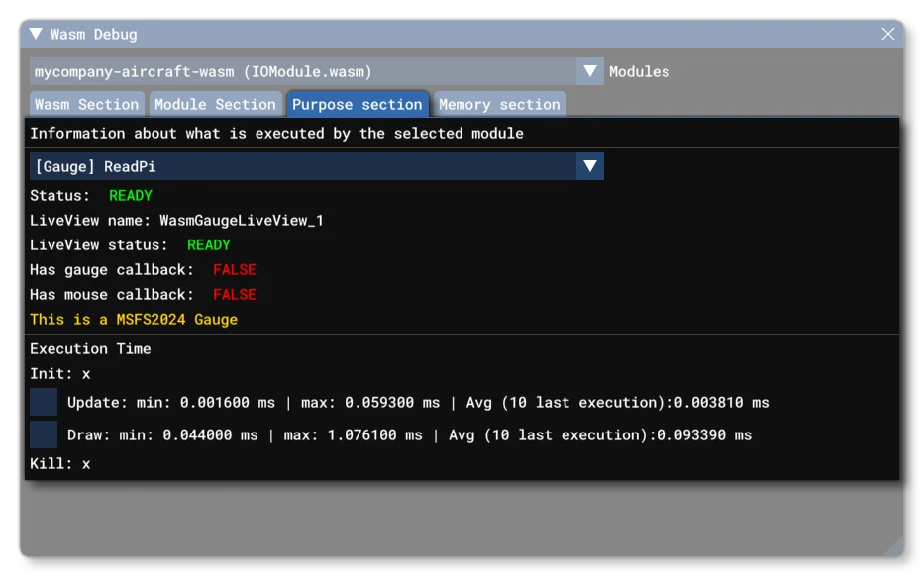924x577 pixels.
Task: Click 'This is a MSFS2024 Gauge' text
Action: pos(134,319)
